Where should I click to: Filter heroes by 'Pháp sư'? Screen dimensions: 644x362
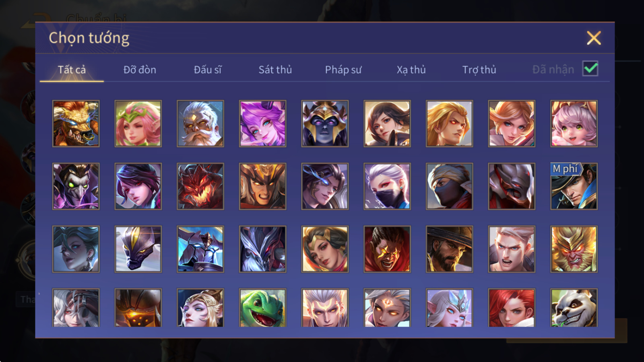[x=343, y=70]
